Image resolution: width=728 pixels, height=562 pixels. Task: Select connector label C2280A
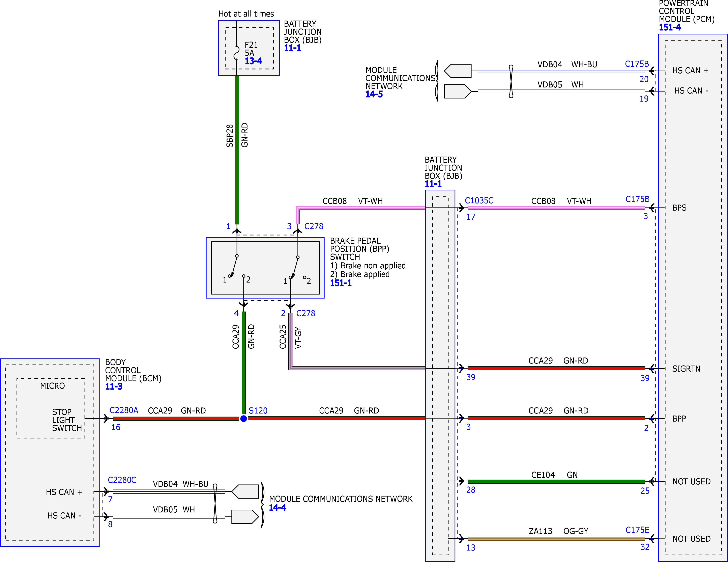[124, 410]
